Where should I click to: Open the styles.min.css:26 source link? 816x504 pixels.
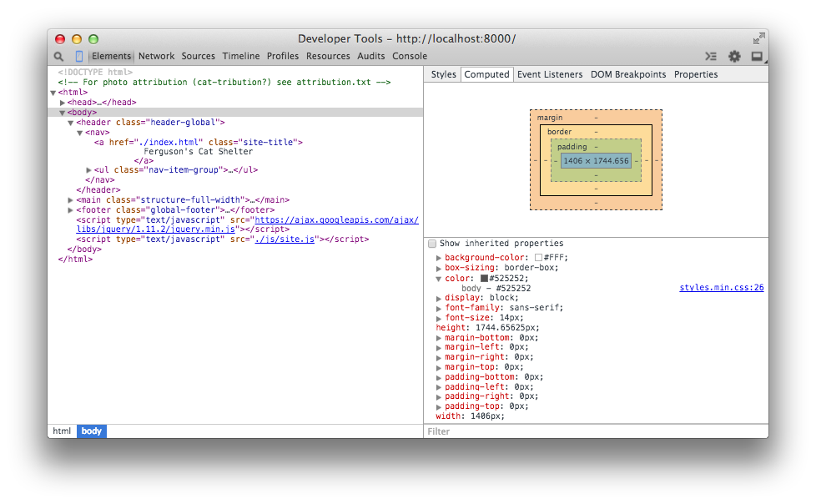coord(721,288)
